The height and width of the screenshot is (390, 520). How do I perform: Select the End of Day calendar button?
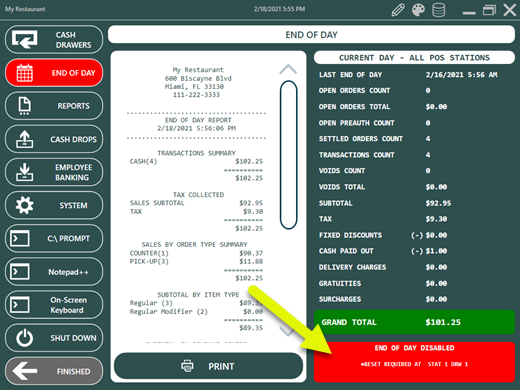pos(54,73)
